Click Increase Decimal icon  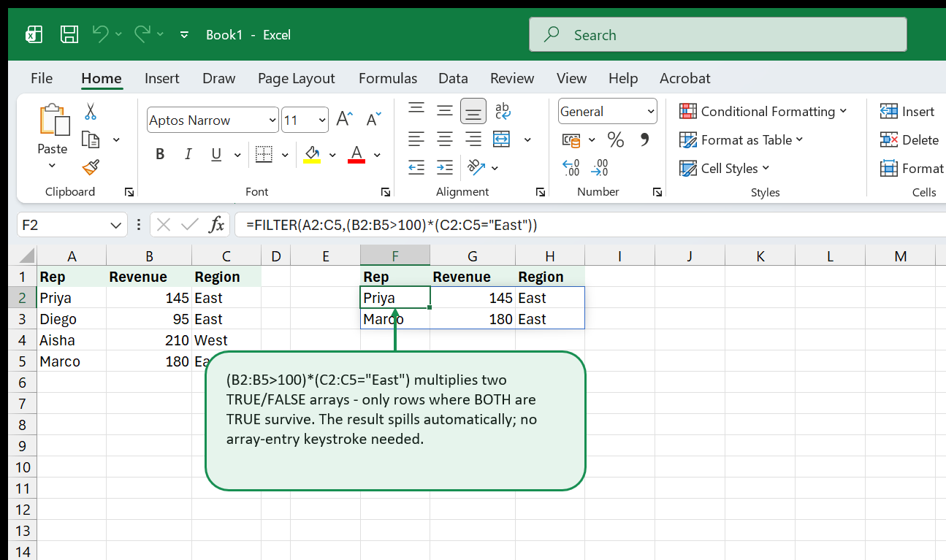click(571, 168)
